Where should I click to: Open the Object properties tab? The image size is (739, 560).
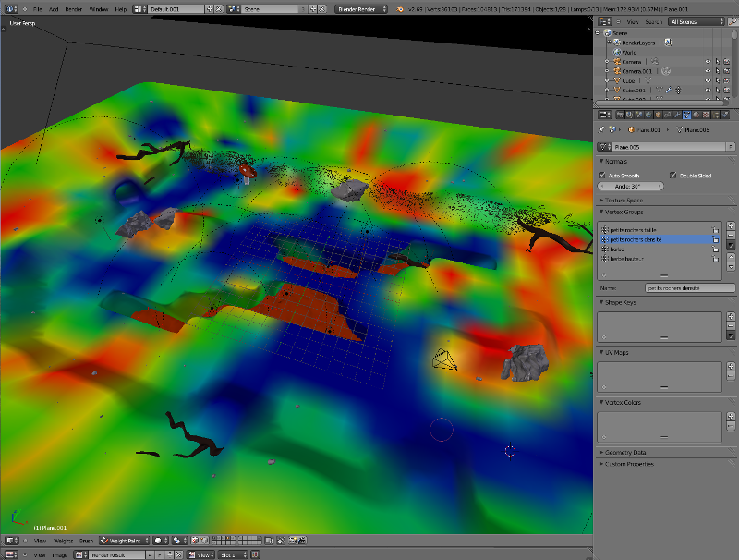coord(658,115)
